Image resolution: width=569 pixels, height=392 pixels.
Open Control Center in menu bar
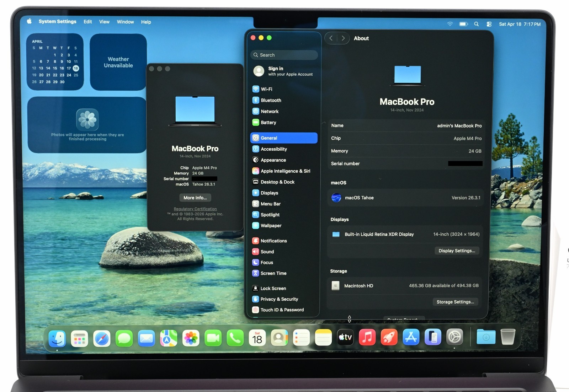(x=489, y=24)
